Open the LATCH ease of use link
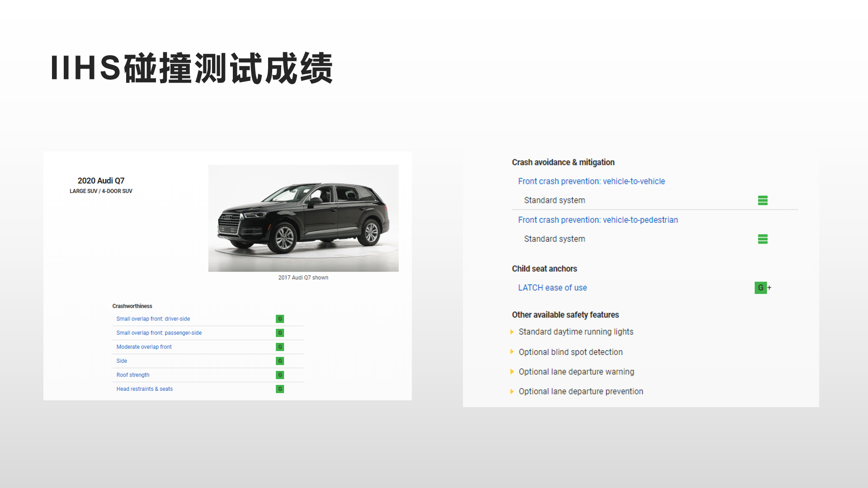Viewport: 868px width, 488px height. pos(552,288)
